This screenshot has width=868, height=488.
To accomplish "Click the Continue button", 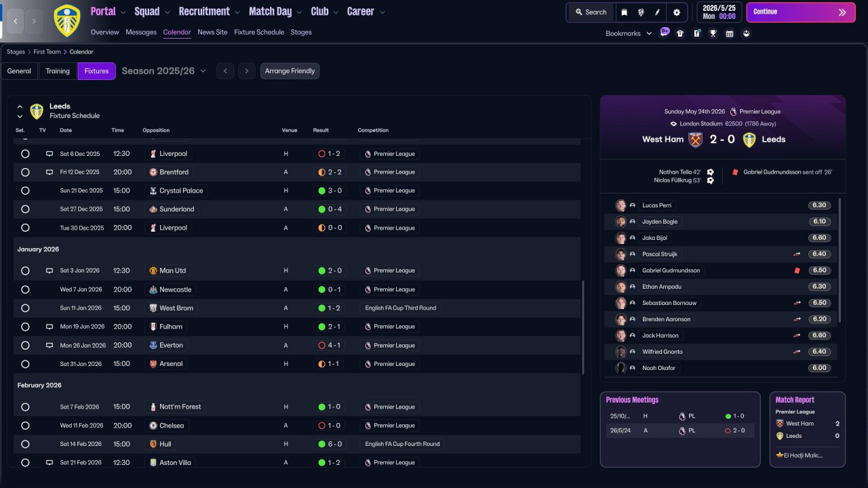I will point(801,12).
